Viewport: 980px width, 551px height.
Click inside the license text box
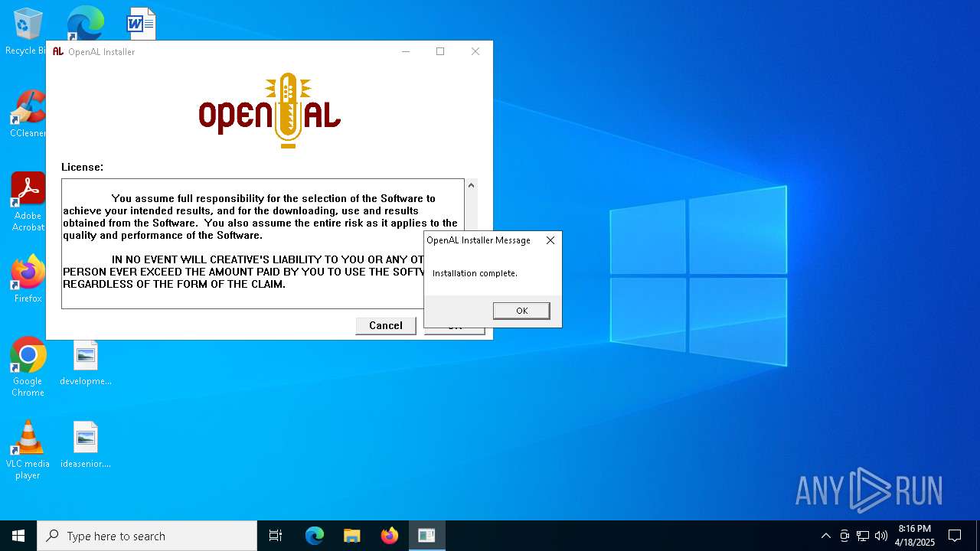pyautogui.click(x=263, y=243)
